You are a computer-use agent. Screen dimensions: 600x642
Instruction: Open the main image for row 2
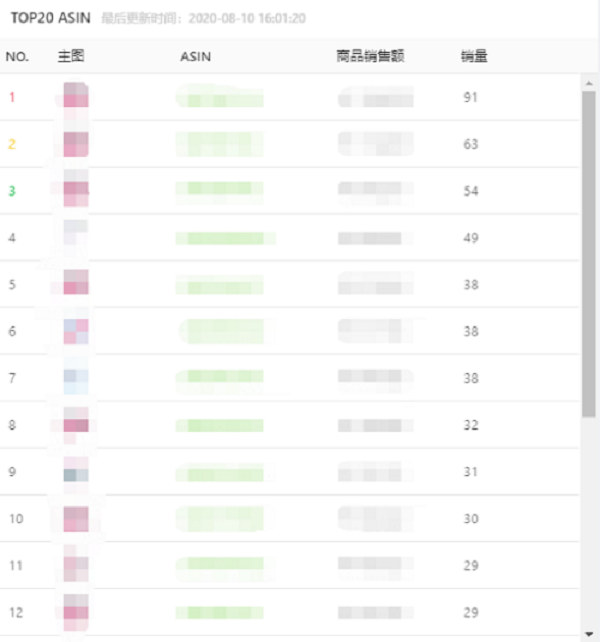coord(76,144)
